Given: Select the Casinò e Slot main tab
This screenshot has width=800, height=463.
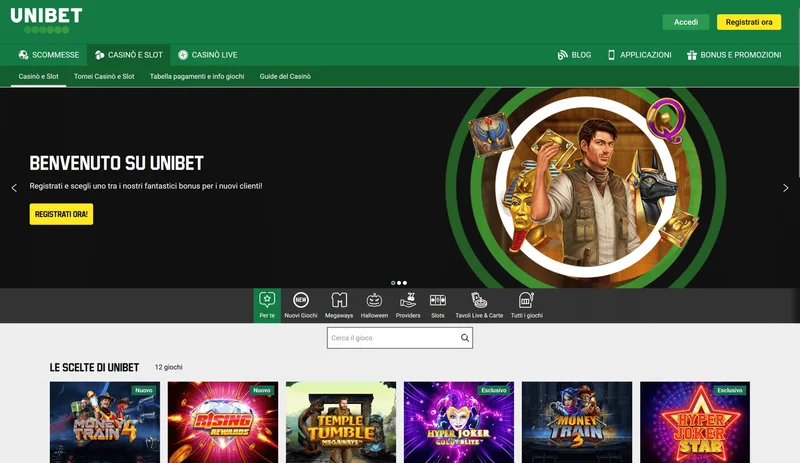Looking at the screenshot, I should click(129, 55).
